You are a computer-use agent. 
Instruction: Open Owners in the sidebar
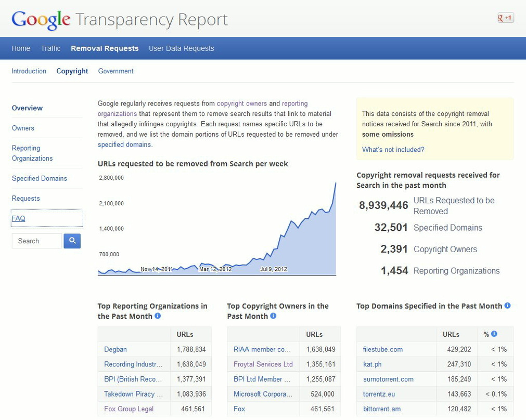23,128
